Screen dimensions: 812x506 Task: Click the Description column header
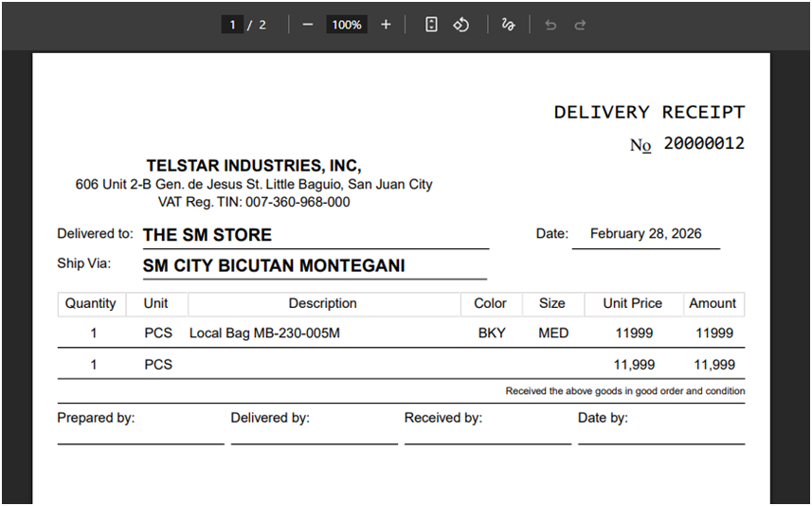[322, 303]
